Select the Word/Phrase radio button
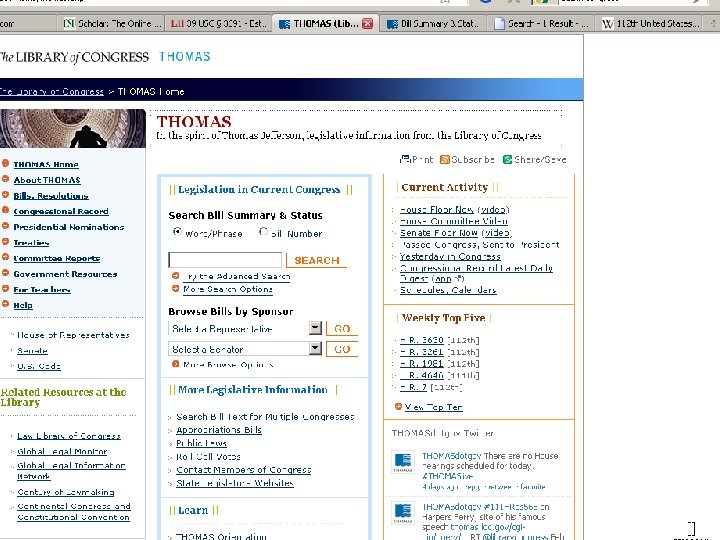The height and width of the screenshot is (540, 720). point(177,232)
